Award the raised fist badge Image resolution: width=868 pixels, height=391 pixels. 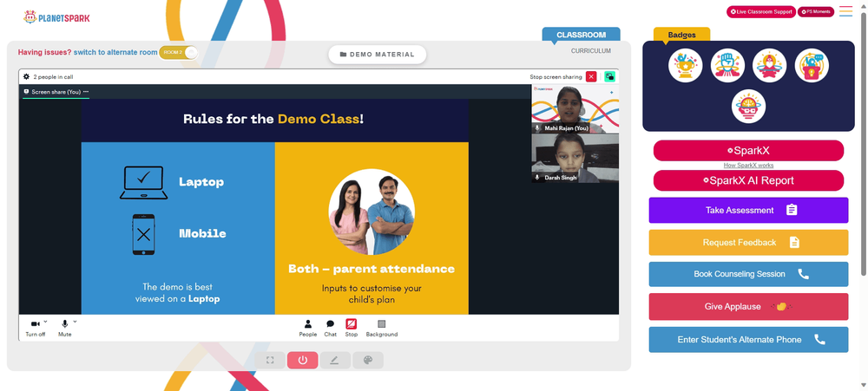tap(727, 66)
